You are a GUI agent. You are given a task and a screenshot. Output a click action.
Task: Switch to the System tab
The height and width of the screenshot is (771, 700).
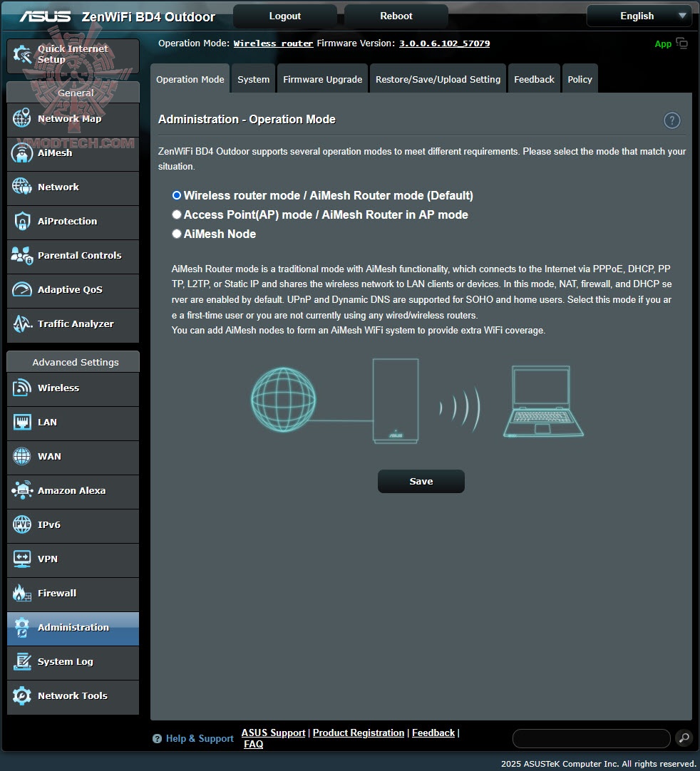[x=253, y=78]
